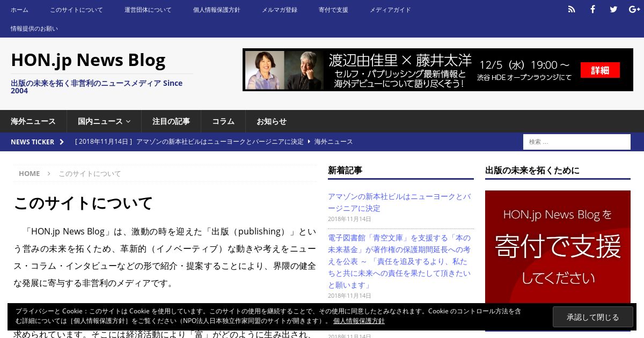Open 運営団体について in top navigation

148,10
